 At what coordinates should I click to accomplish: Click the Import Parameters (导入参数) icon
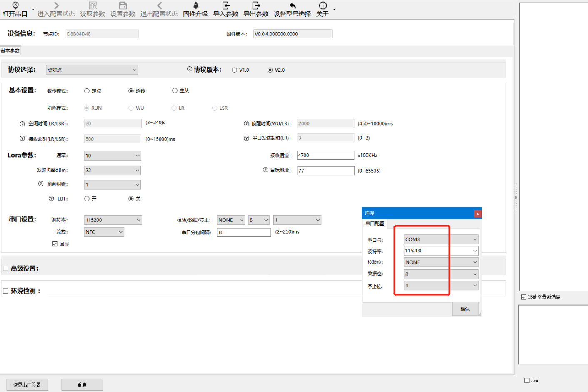coord(225,5)
